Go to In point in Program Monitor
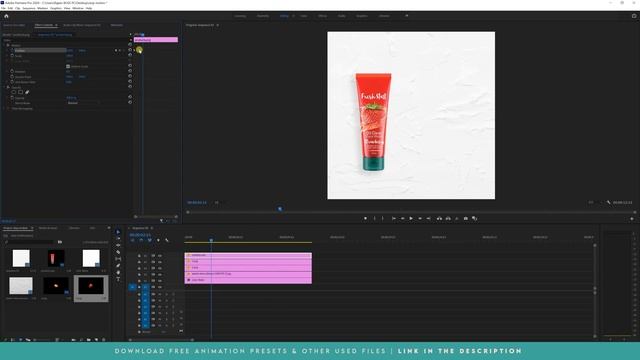 393,218
